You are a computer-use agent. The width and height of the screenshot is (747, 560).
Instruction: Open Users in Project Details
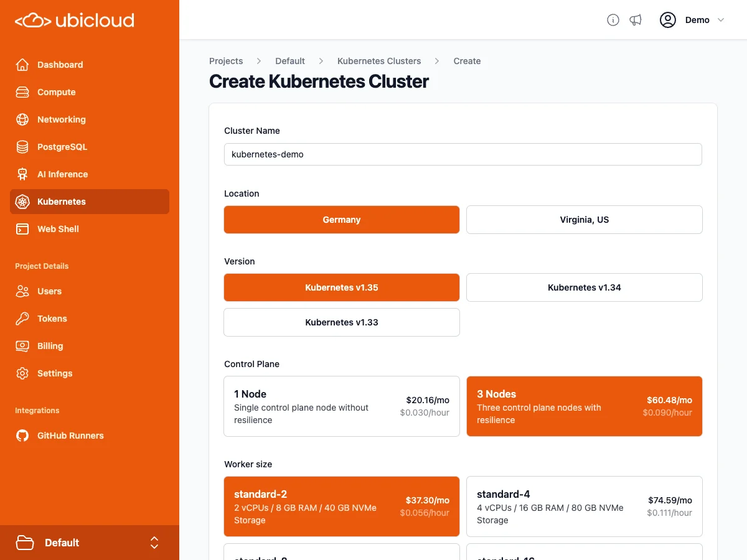[x=90, y=291]
